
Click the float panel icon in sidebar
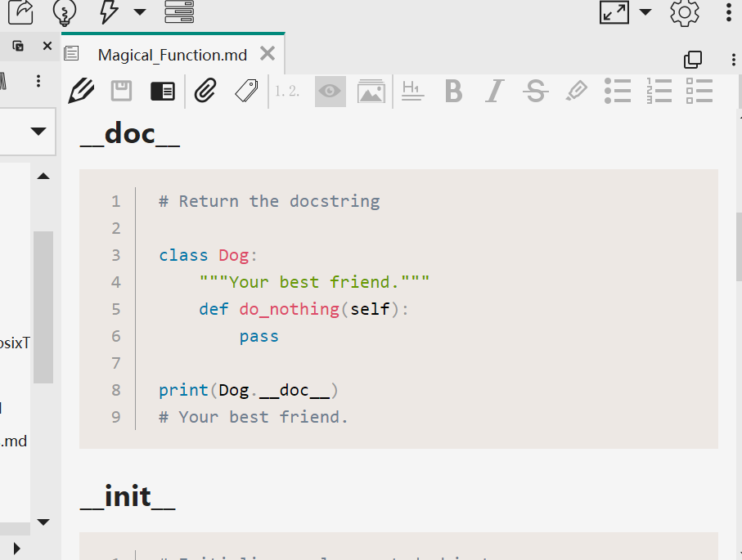tap(18, 46)
